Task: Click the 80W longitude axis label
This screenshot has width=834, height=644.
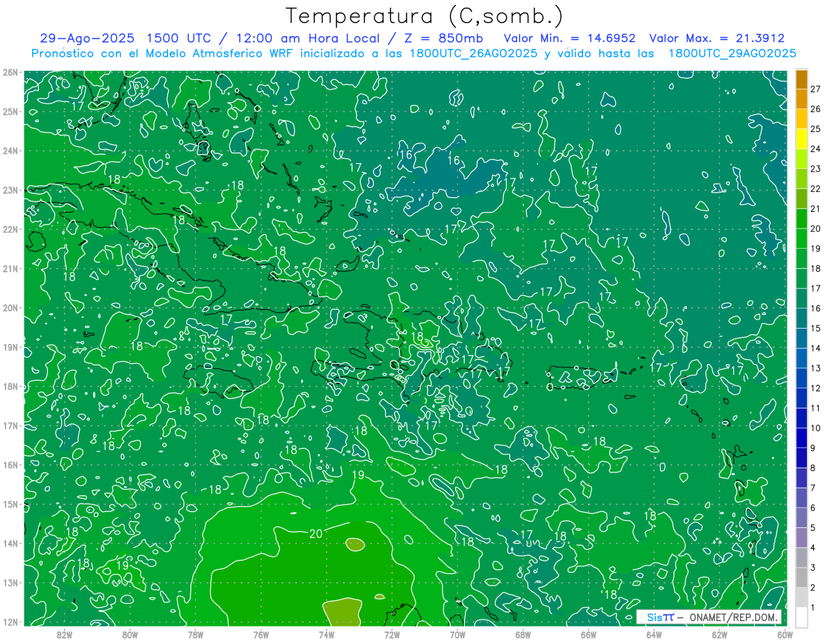Action: (130, 634)
